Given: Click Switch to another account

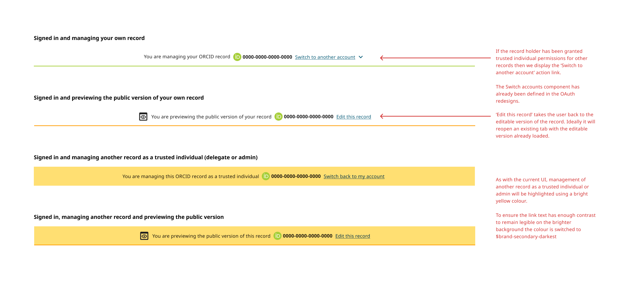Looking at the screenshot, I should point(325,57).
